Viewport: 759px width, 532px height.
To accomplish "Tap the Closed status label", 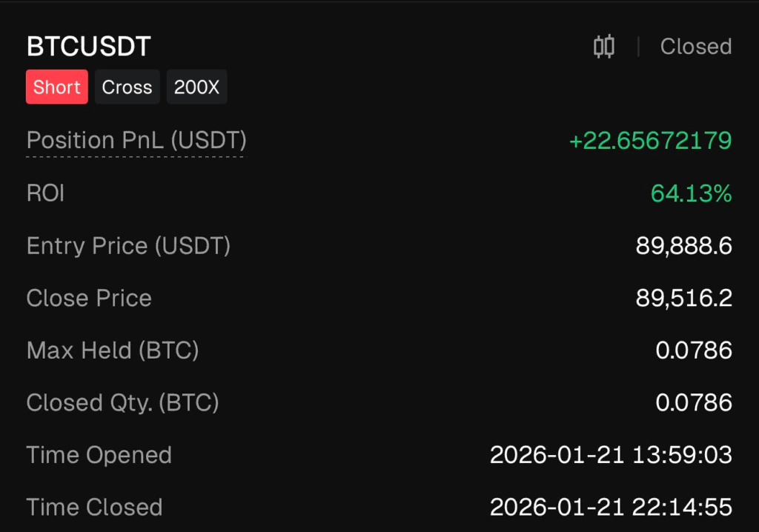I will point(695,47).
